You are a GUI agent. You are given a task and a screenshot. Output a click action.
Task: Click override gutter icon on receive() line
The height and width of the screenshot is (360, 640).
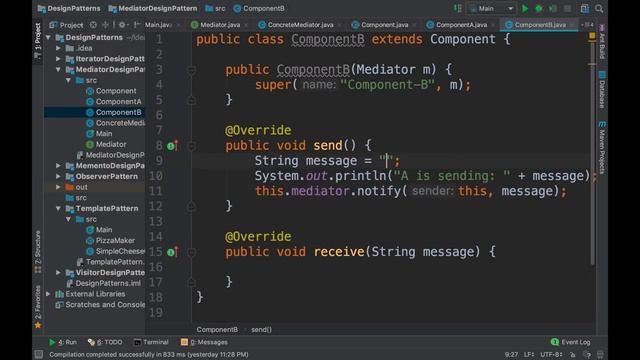[173, 252]
